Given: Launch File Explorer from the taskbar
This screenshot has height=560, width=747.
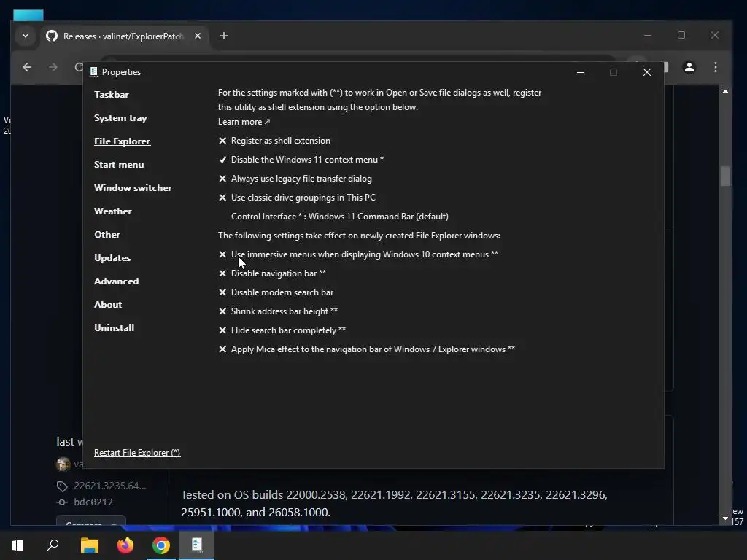Looking at the screenshot, I should pos(89,545).
